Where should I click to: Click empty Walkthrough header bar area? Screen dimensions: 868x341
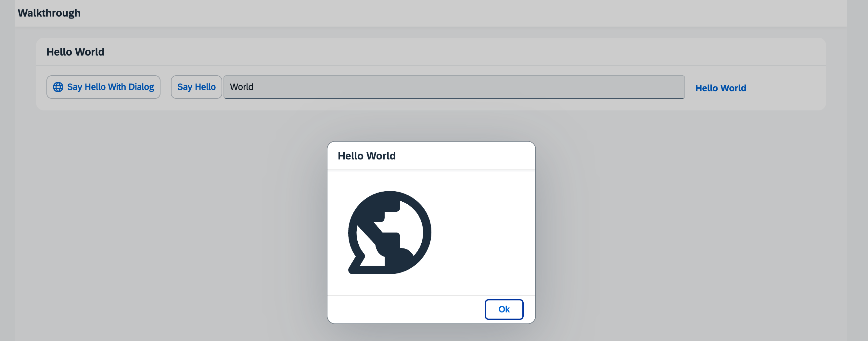pos(438,13)
